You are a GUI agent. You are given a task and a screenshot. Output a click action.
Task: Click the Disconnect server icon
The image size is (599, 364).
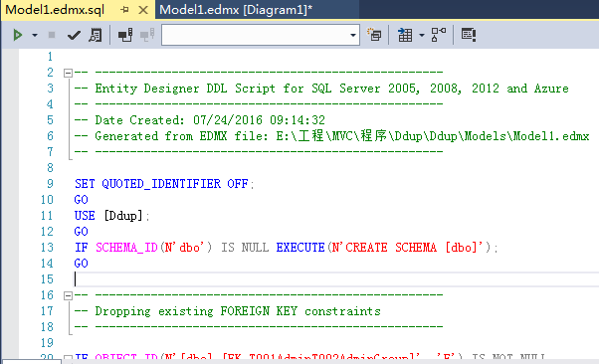pyautogui.click(x=147, y=35)
